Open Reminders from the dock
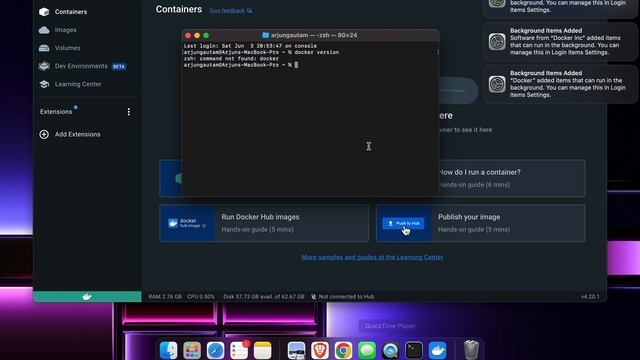 point(239,350)
